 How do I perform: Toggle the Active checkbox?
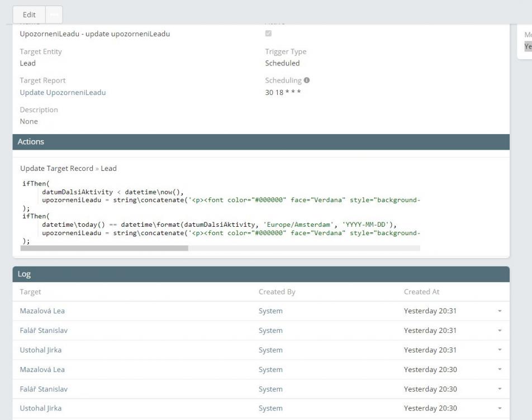[x=268, y=33]
